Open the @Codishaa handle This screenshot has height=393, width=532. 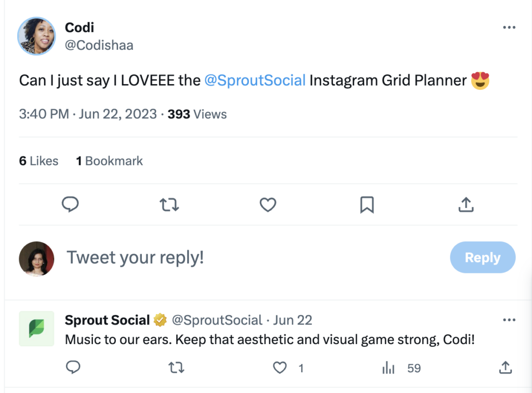(x=99, y=45)
